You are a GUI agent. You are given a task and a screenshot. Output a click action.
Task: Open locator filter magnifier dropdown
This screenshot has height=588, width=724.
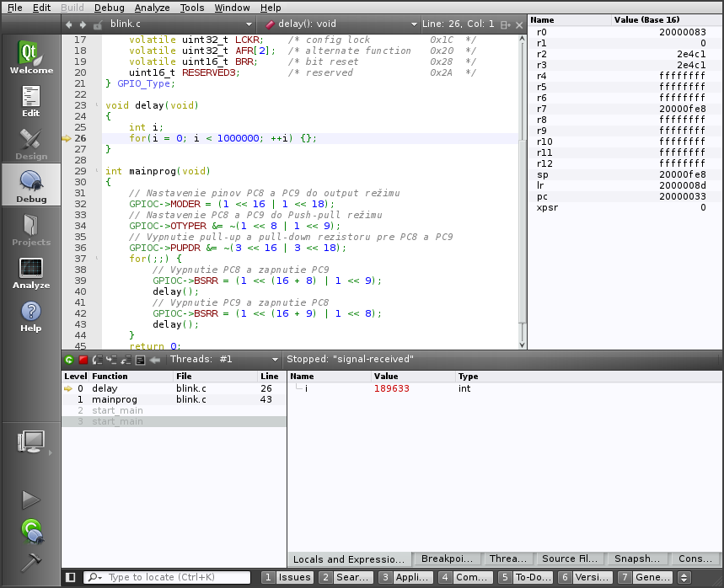pyautogui.click(x=95, y=577)
